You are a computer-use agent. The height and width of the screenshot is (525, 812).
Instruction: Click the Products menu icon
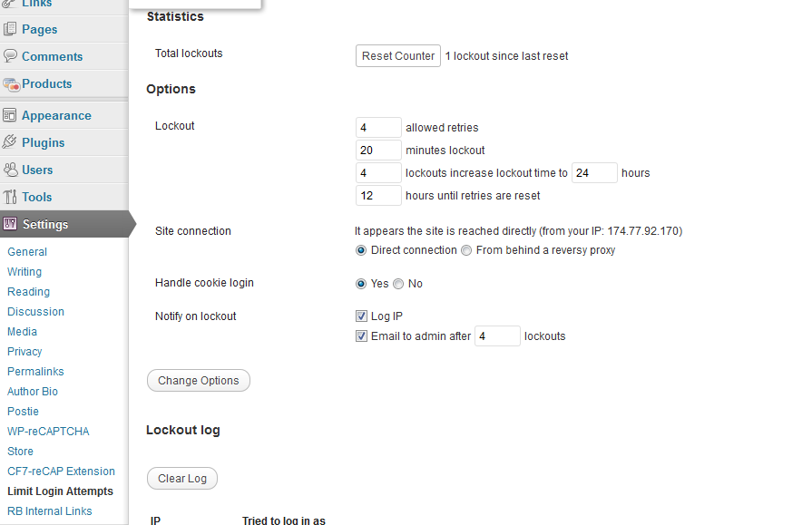pos(11,84)
